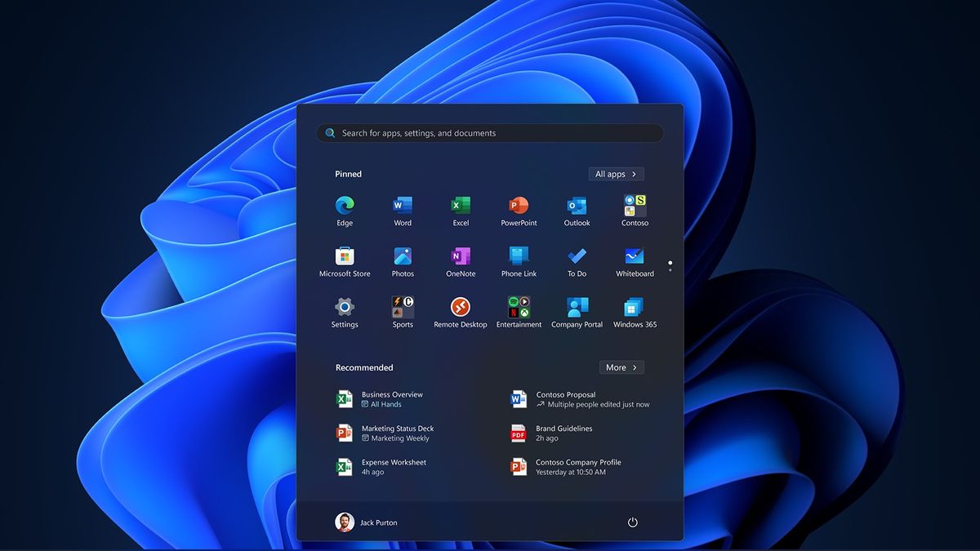980x551 pixels.
Task: Expand More recommended items
Action: pos(621,367)
